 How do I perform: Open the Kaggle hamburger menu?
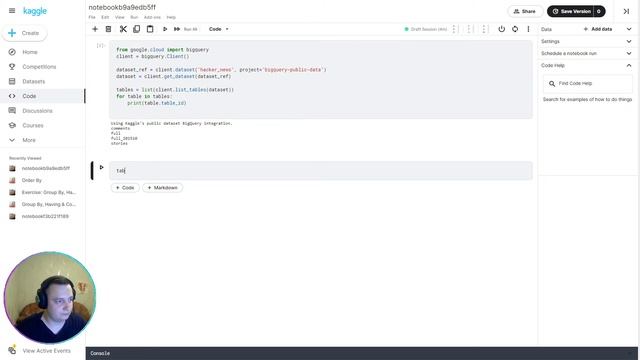click(x=12, y=11)
